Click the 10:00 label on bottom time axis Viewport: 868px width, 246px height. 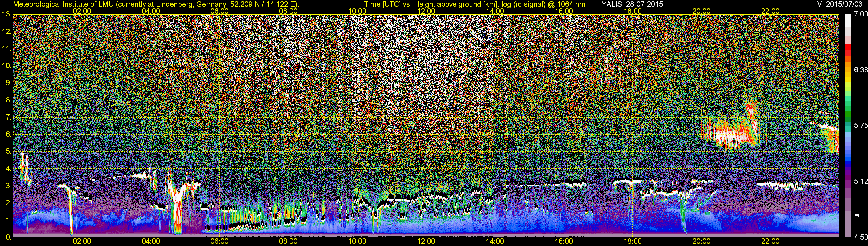click(357, 241)
